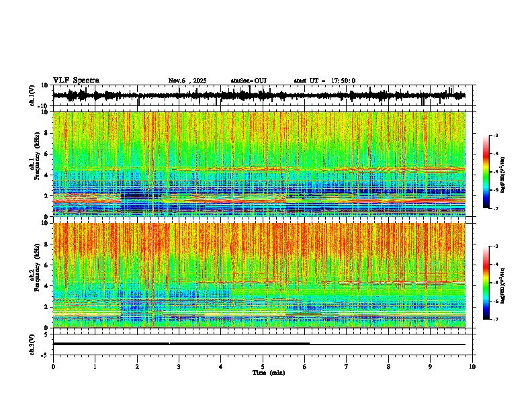Viewport: 532px width, 411px height.
Task: Click the "-7" label on ch.1 color scale
Action: pos(496,208)
